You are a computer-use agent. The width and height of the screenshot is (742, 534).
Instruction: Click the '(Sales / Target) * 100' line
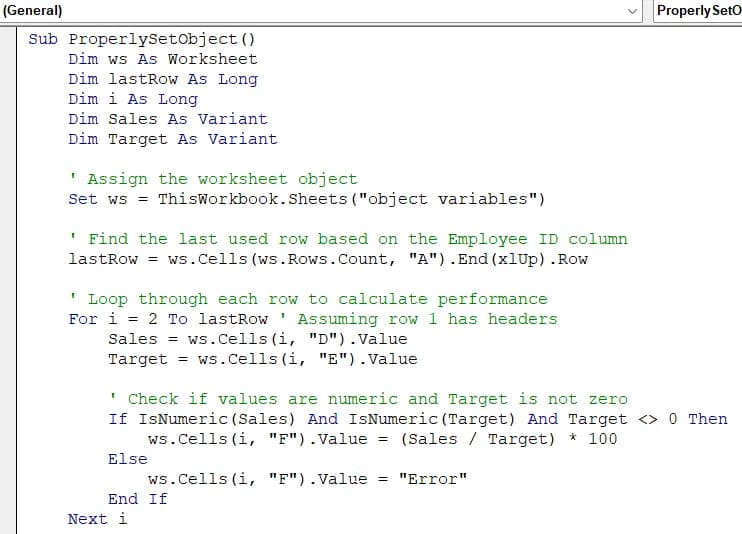[x=382, y=439]
